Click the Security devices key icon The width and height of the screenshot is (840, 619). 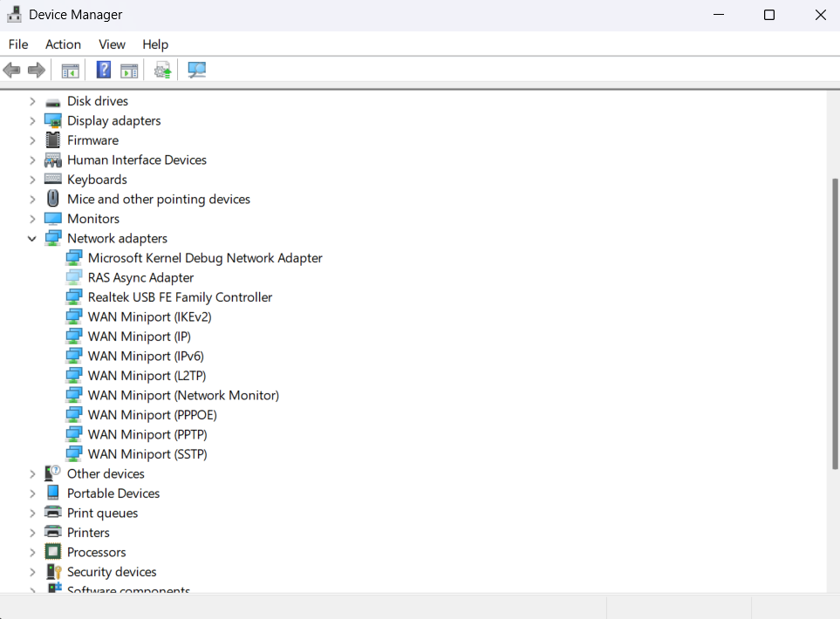tap(53, 572)
